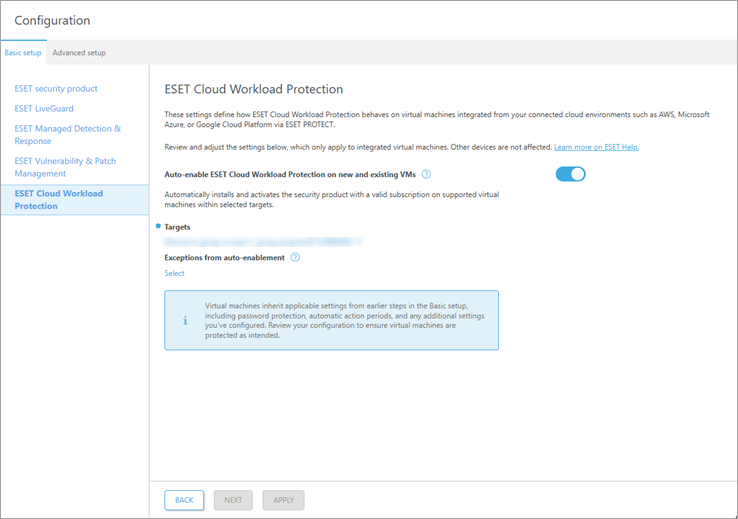Click the 'Exceptions from auto-enablement' label
The width and height of the screenshot is (738, 519).
[x=225, y=258]
